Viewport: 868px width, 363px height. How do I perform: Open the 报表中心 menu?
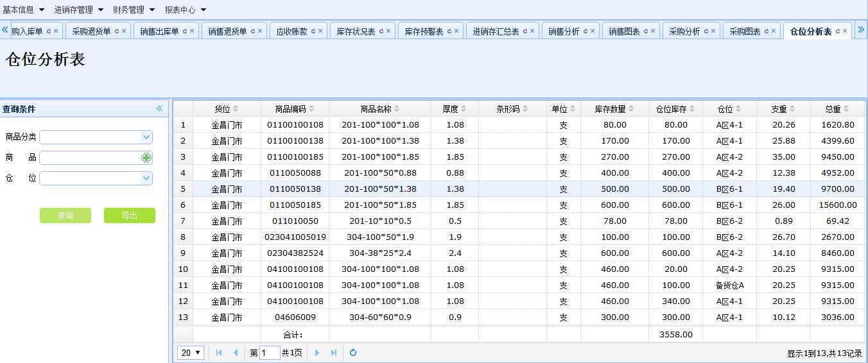click(x=186, y=10)
